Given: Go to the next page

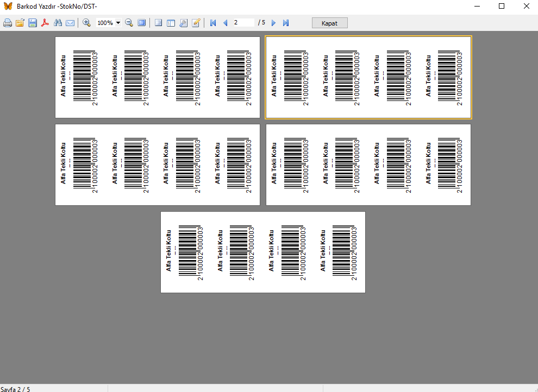Looking at the screenshot, I should (x=273, y=23).
